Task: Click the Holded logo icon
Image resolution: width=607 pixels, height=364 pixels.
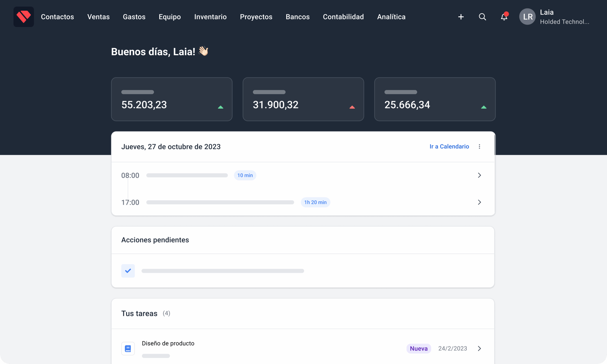Action: coord(23,17)
